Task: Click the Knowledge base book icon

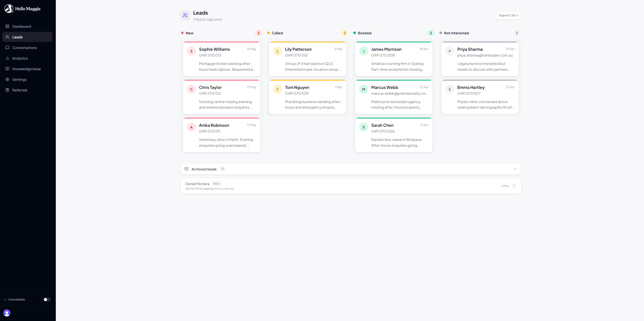Action: click(7, 69)
